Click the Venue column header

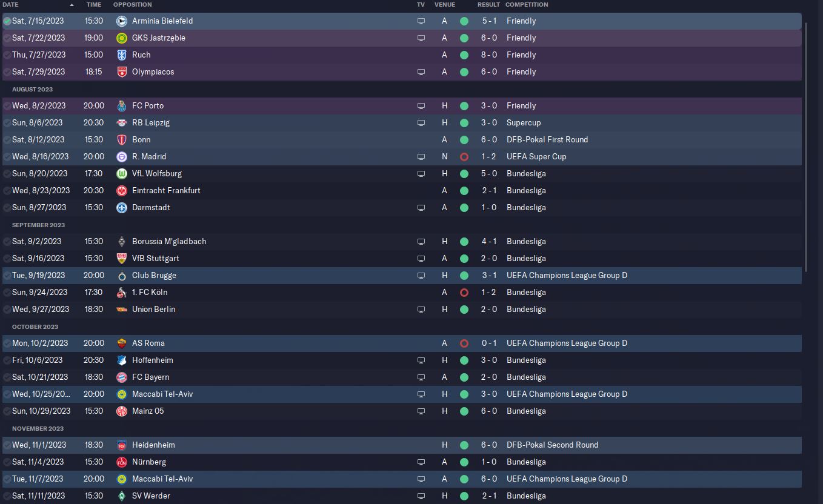coord(444,5)
